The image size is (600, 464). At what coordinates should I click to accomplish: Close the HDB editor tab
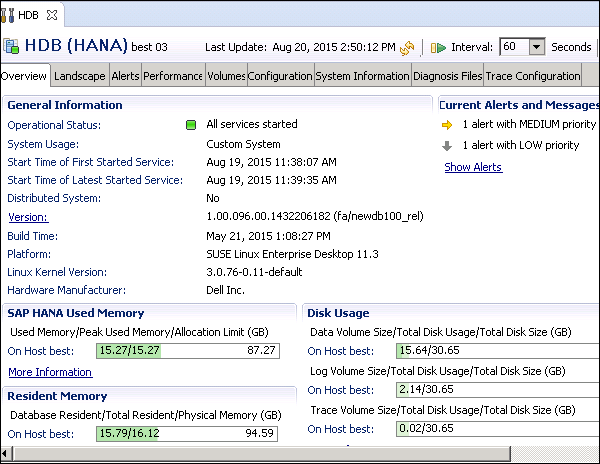point(53,15)
